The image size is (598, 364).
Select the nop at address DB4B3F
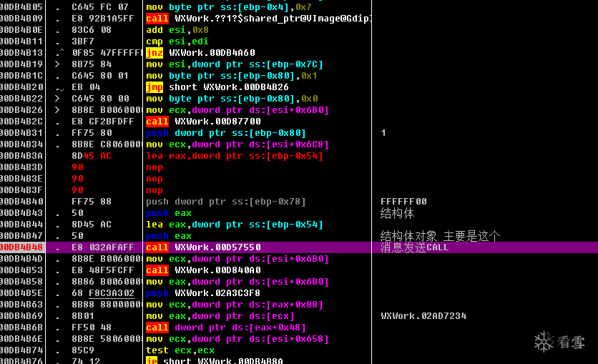155,190
